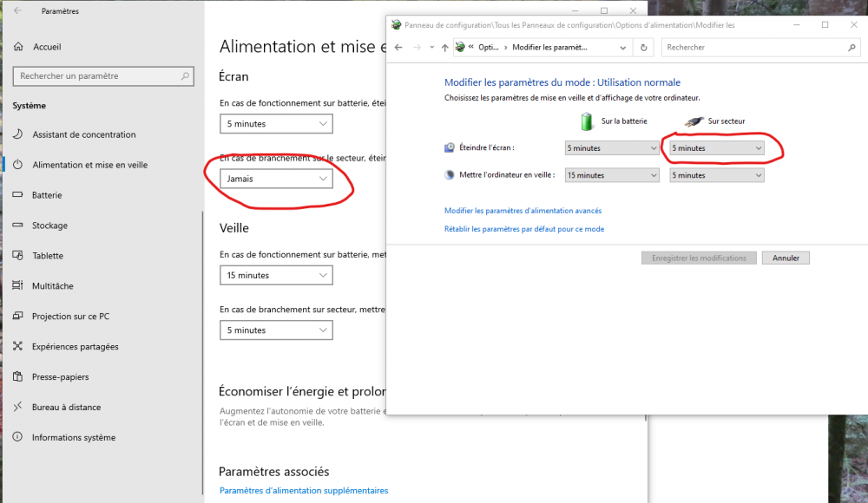Minimize the Control Panel window
868x503 pixels.
[x=797, y=25]
